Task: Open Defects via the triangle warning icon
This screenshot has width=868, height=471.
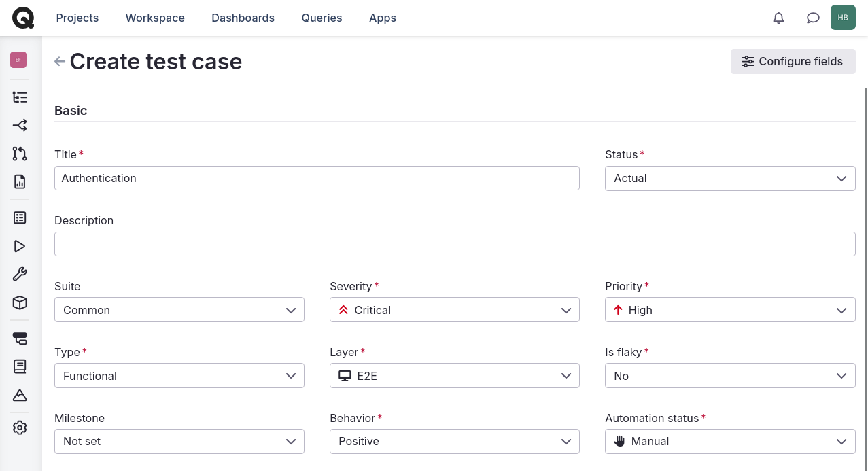Action: (x=19, y=395)
